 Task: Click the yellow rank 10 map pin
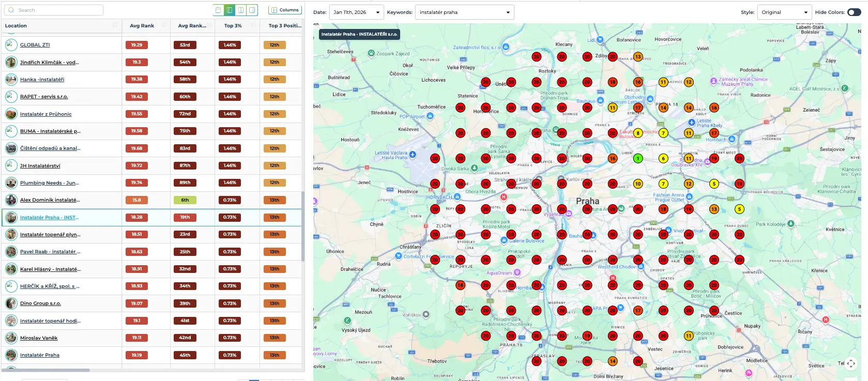pos(638,184)
